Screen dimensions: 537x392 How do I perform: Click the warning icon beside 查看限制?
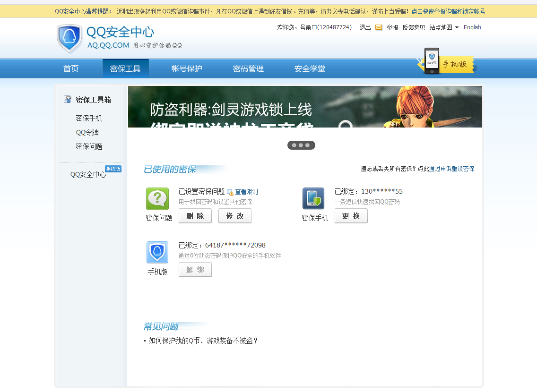point(230,192)
